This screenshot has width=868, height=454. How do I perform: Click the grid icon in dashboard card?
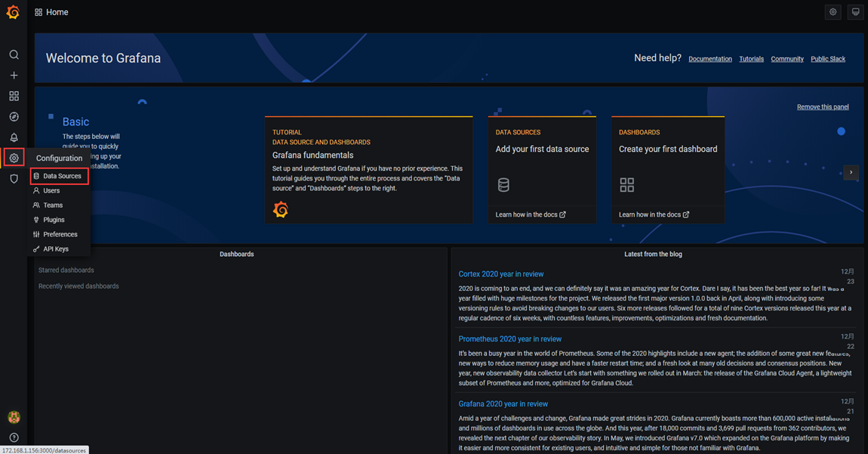tap(626, 184)
